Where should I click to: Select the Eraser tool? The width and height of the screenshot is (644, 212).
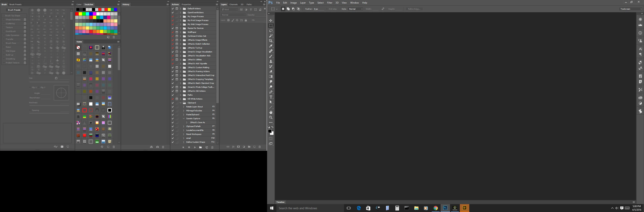point(271,71)
